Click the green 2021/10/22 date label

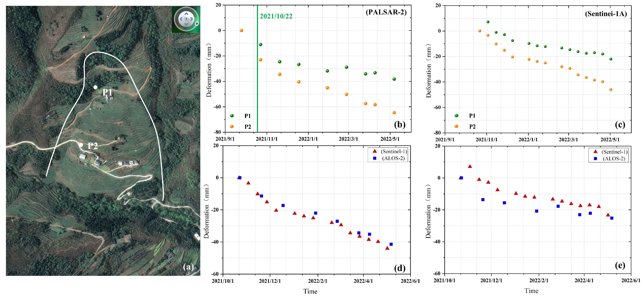(276, 16)
